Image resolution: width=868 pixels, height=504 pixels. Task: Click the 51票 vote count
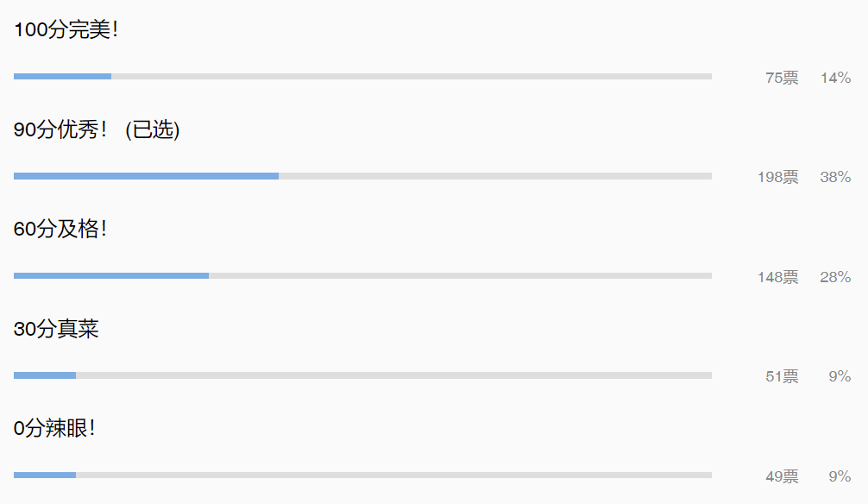click(x=782, y=376)
